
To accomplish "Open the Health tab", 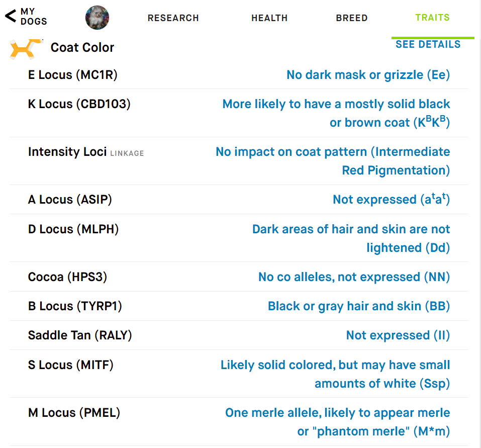I will (269, 18).
